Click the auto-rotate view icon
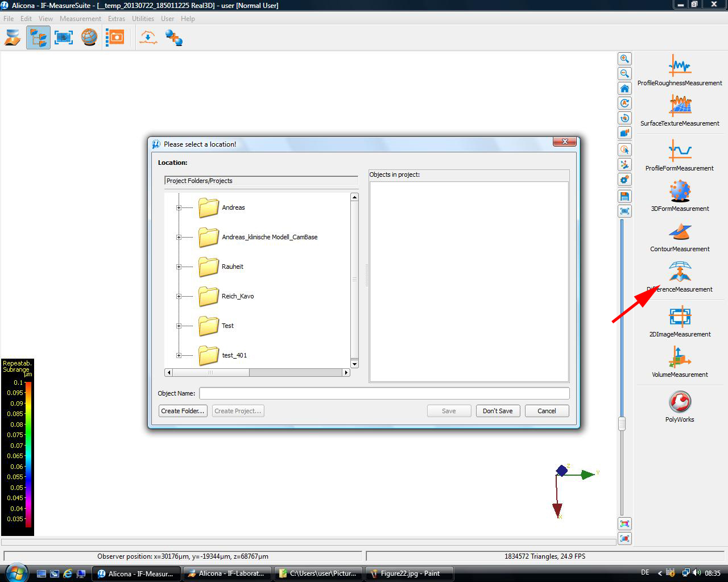 [624, 103]
